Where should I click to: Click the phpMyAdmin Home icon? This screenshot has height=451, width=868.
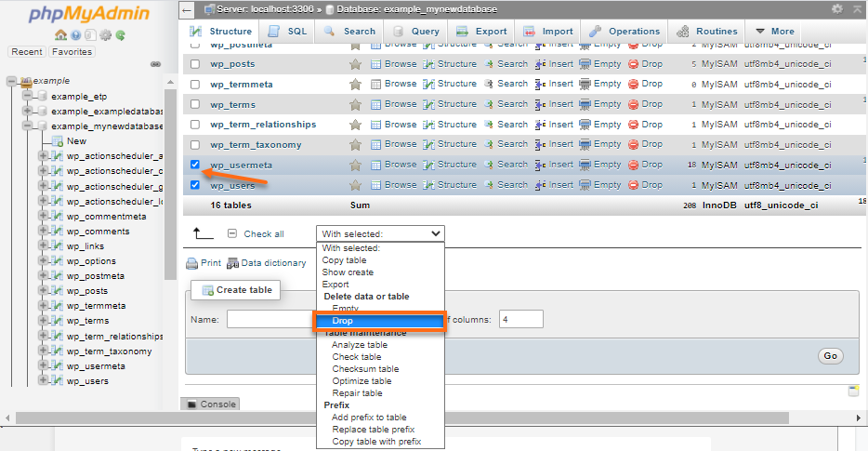[60, 35]
